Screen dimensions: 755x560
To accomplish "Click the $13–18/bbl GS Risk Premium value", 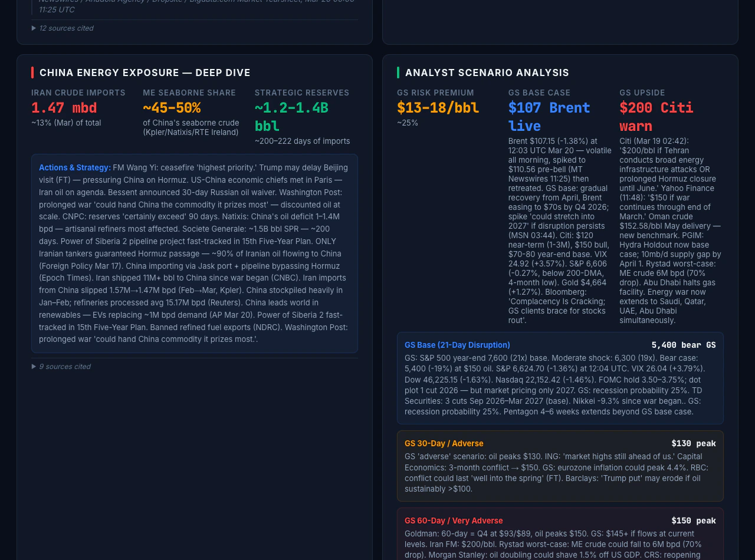I will point(438,108).
